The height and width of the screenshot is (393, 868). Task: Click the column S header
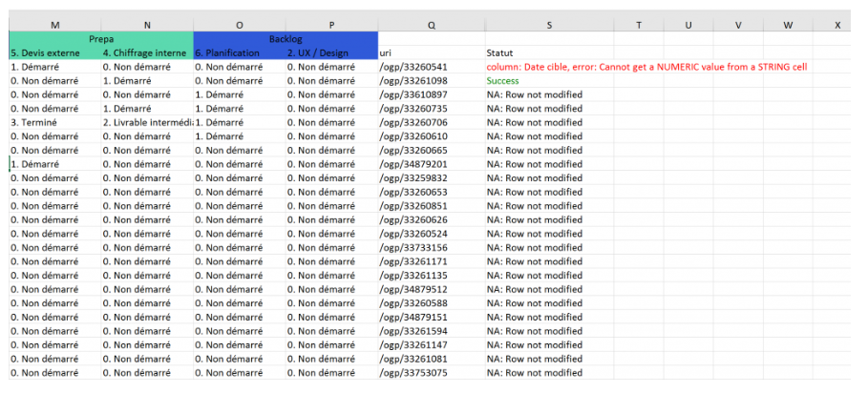pyautogui.click(x=549, y=25)
